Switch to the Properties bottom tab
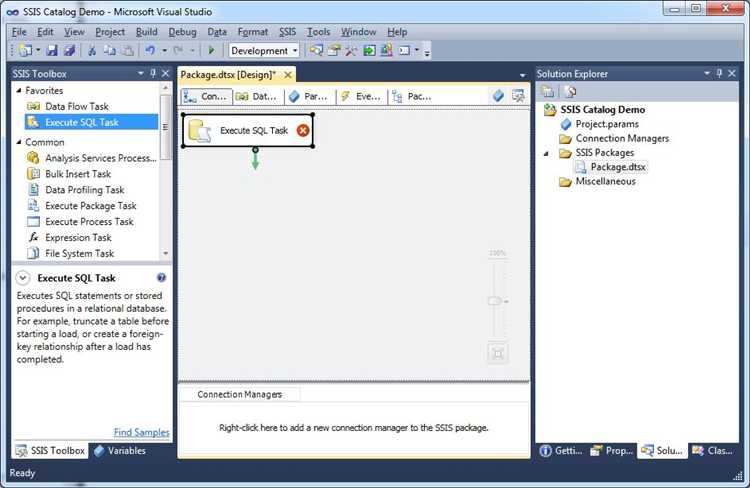The image size is (750, 488). pyautogui.click(x=612, y=451)
